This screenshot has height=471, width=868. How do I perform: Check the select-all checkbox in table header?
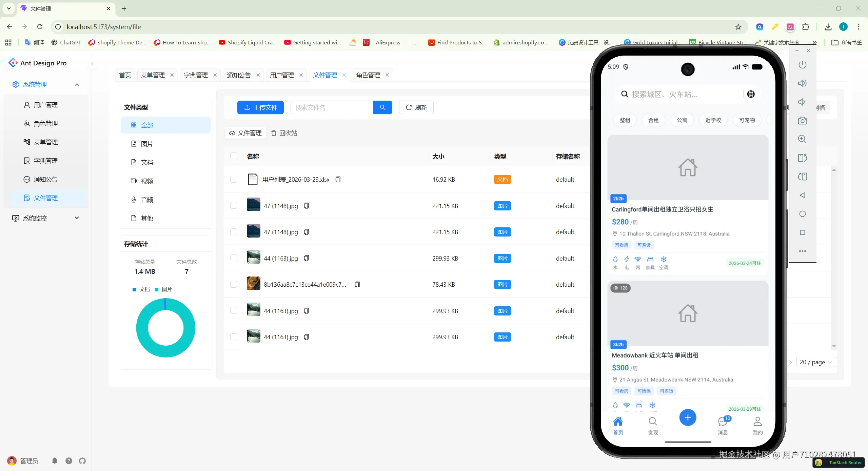click(234, 156)
